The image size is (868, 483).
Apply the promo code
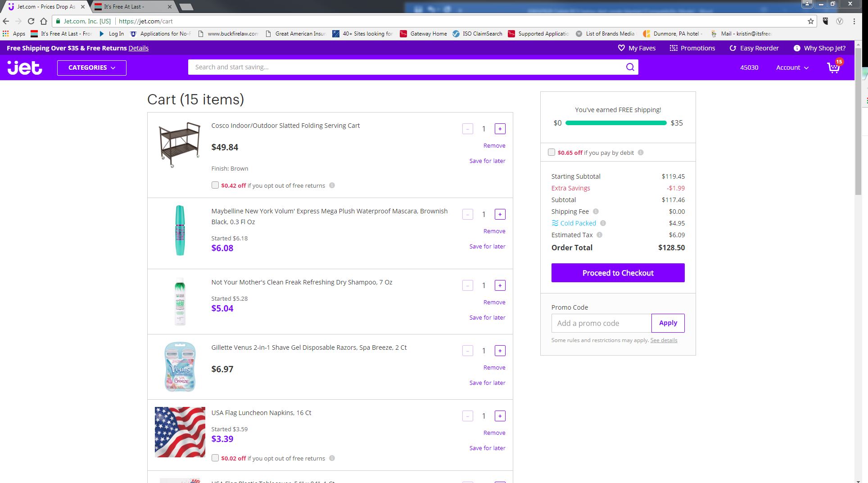(x=668, y=323)
